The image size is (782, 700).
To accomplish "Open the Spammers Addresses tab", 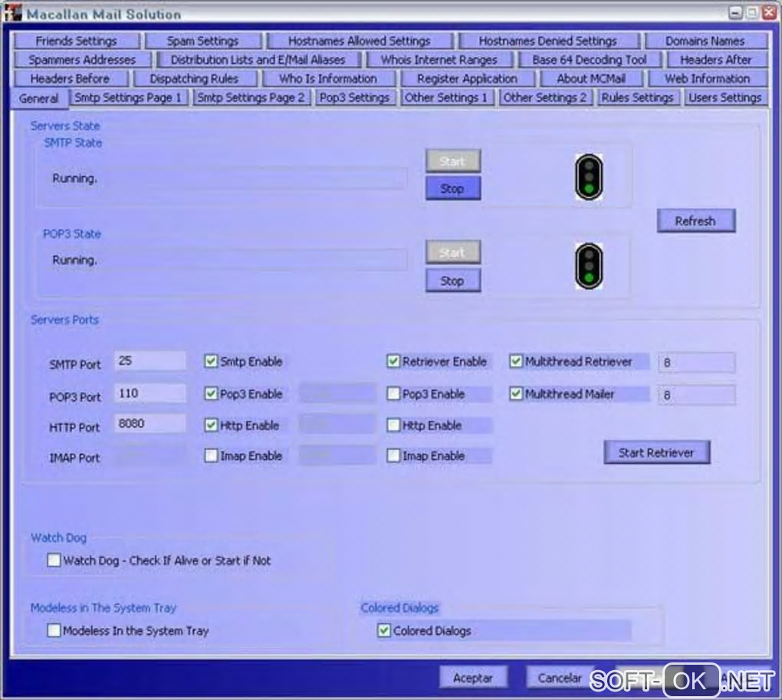I will (x=82, y=60).
